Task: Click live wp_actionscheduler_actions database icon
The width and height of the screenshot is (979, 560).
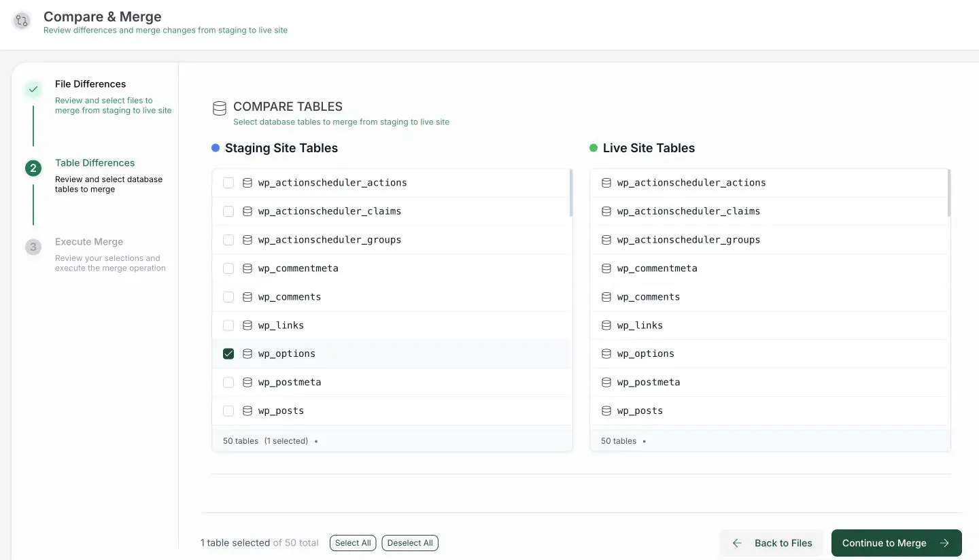Action: [606, 183]
